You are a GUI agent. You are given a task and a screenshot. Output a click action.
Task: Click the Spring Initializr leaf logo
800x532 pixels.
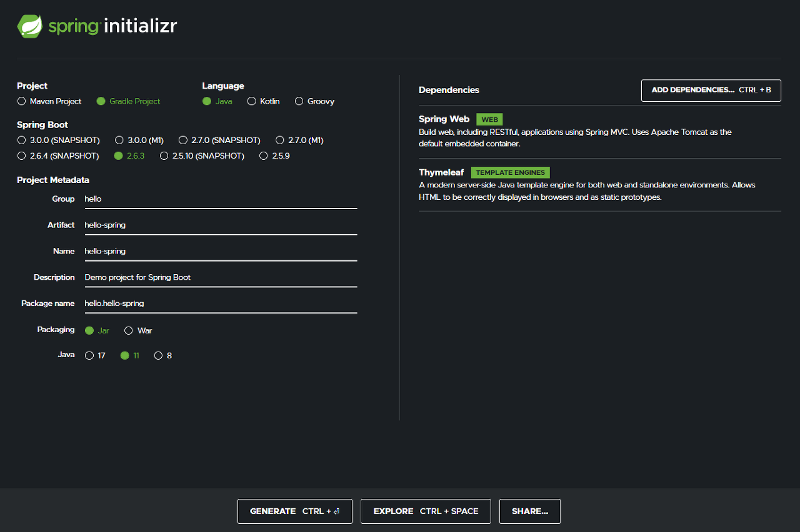tap(30, 26)
